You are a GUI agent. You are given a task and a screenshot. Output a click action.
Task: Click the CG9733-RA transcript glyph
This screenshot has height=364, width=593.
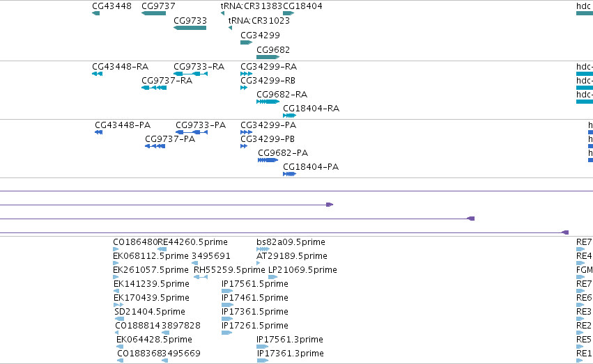(190, 74)
